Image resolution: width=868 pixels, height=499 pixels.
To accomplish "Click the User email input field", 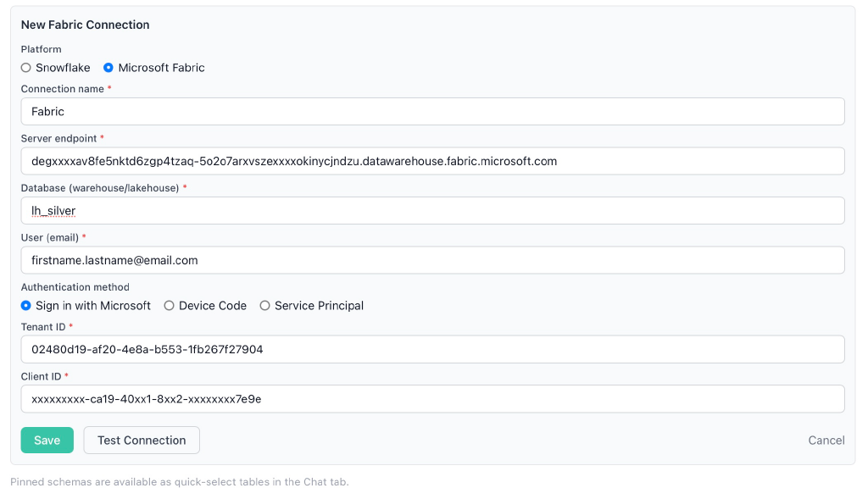I will (433, 260).
